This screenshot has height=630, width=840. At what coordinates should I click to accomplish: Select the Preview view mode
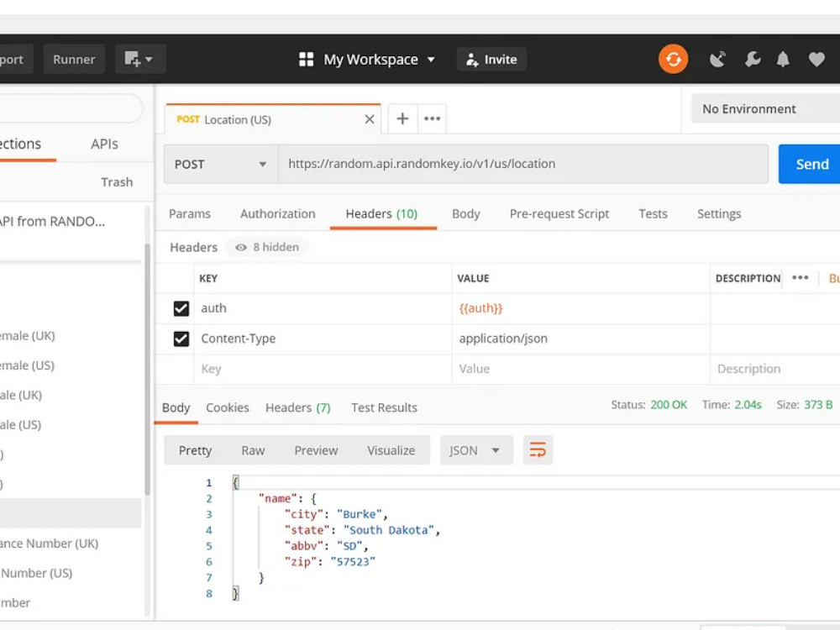click(x=316, y=450)
